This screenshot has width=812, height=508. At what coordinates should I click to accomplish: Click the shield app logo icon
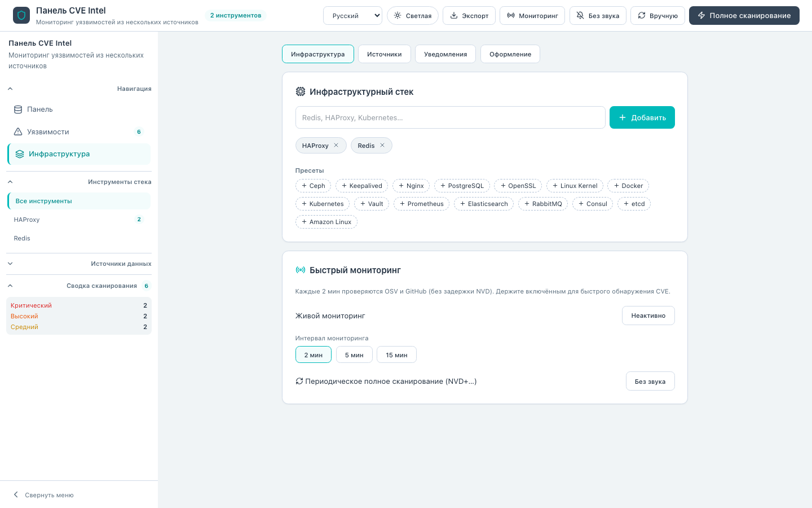[x=21, y=15]
